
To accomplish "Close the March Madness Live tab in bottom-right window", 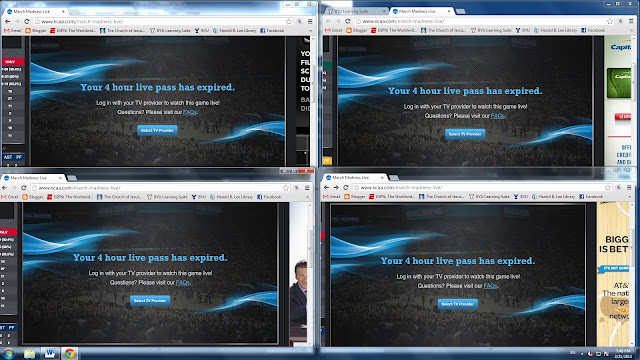I will 382,178.
